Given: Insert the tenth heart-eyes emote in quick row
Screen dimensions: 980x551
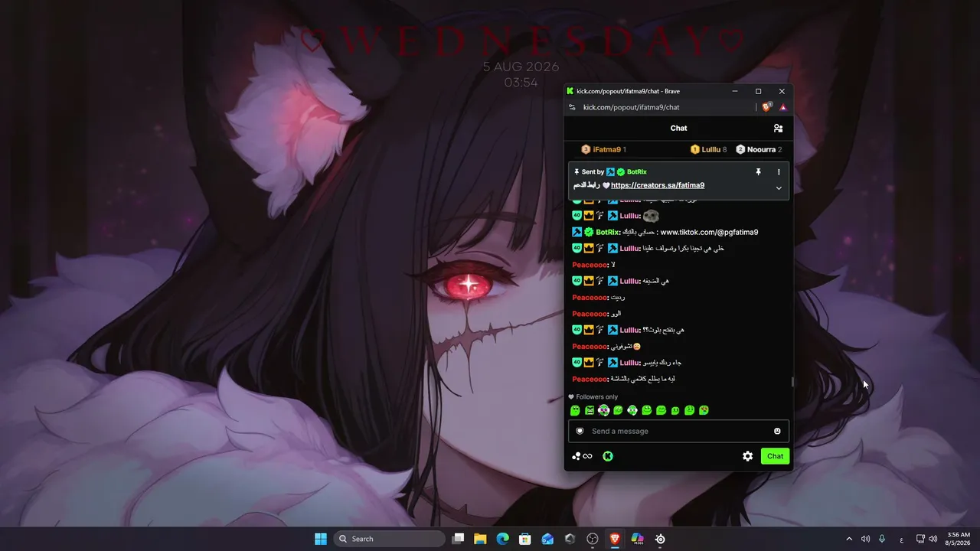Looking at the screenshot, I should (x=704, y=411).
